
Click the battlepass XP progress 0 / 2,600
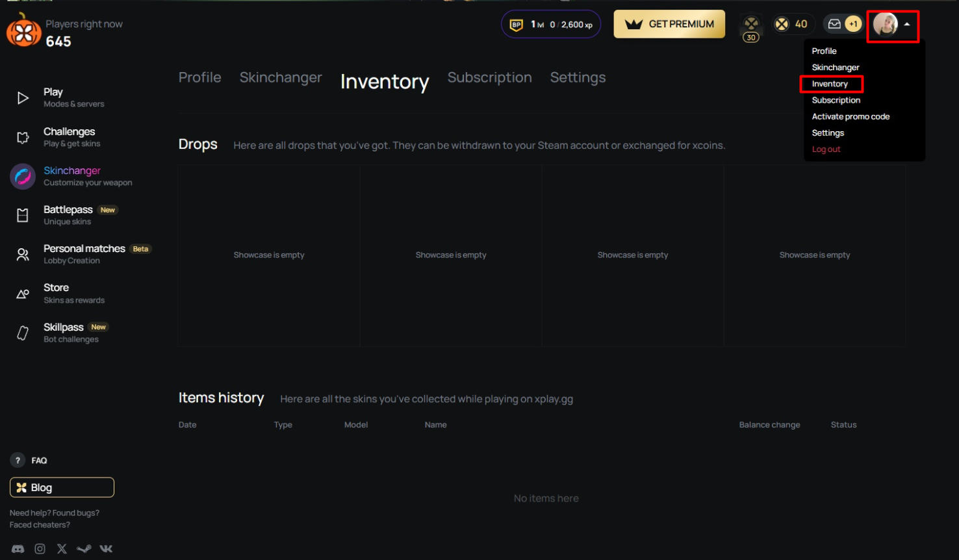pos(571,25)
